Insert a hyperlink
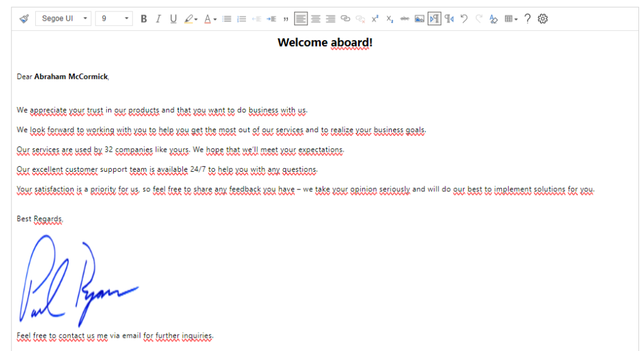644x351 pixels. [345, 18]
